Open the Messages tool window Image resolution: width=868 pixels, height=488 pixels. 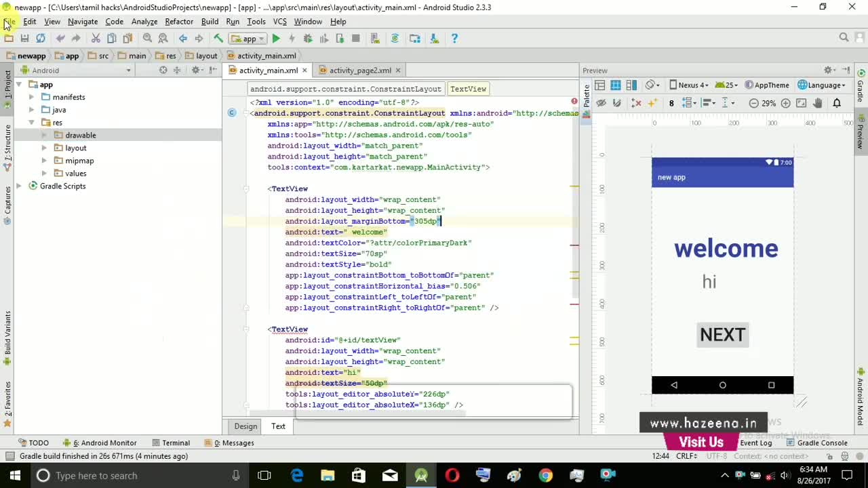tap(229, 443)
